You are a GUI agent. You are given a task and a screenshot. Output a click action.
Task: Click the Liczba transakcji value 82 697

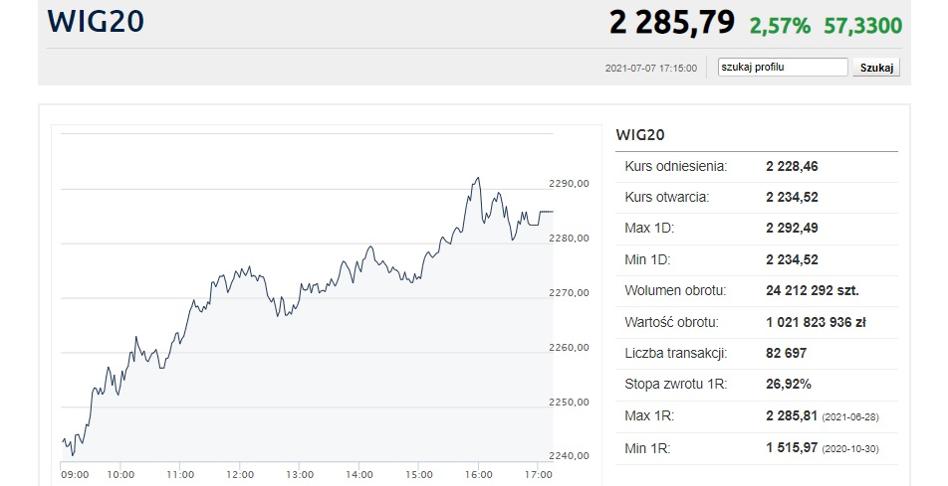tap(786, 353)
